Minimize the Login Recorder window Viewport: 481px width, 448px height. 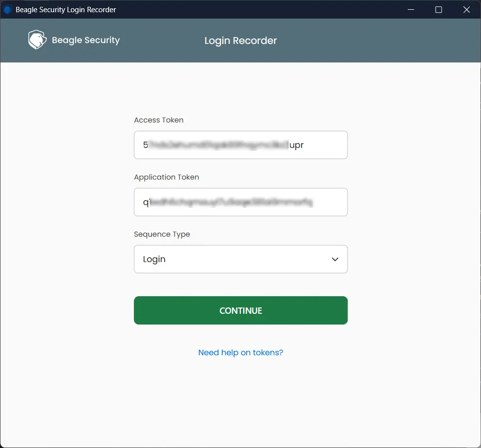(410, 9)
